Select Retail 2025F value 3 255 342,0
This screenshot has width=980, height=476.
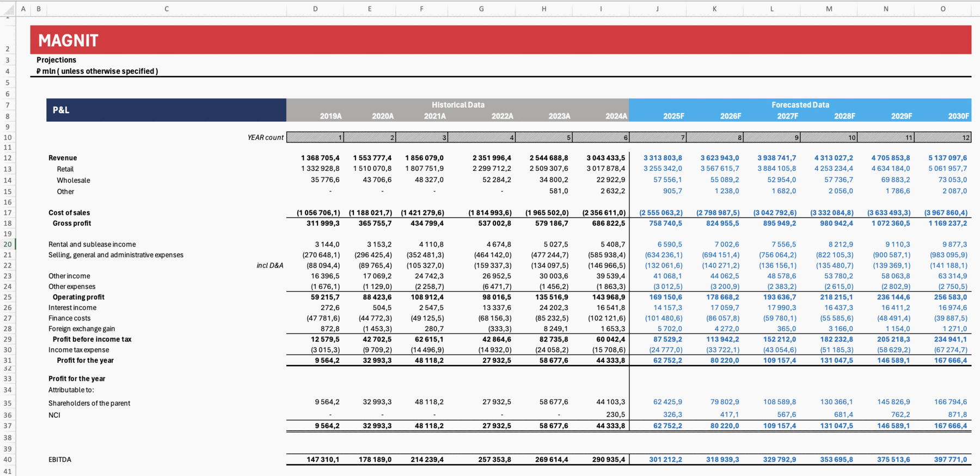(x=663, y=169)
